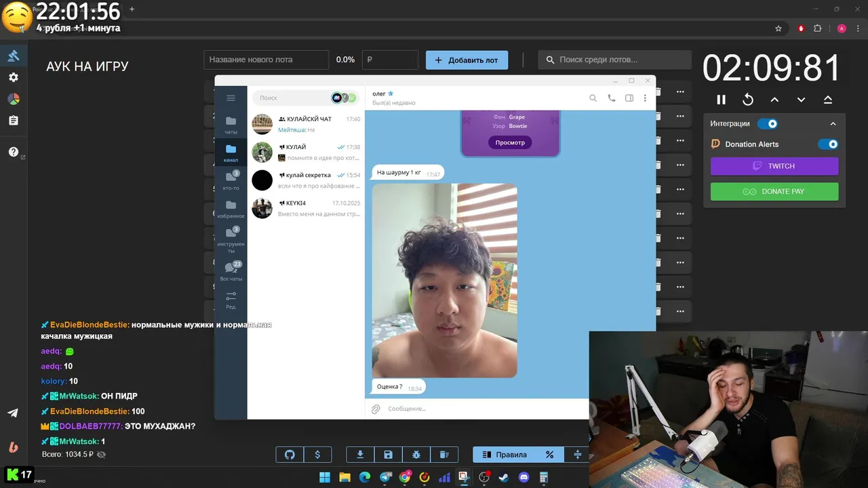This screenshot has width=868, height=488.
Task: Select the избранное folder in Telegram
Action: click(x=231, y=209)
